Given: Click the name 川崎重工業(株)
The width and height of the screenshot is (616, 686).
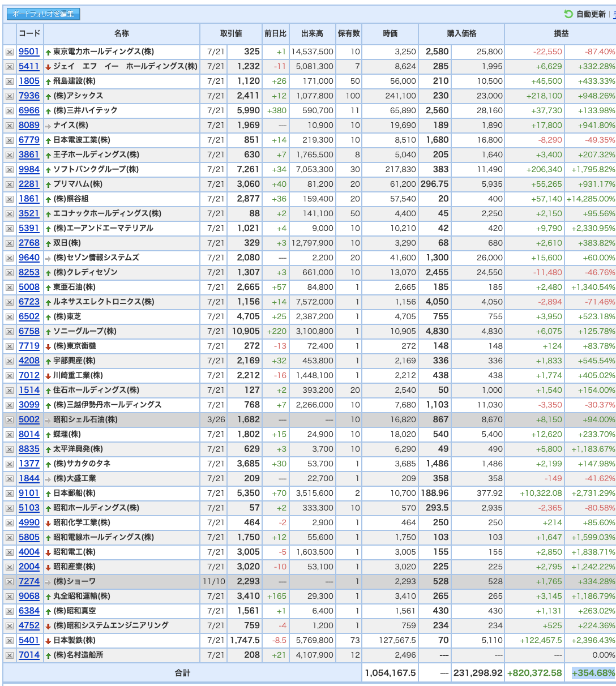Looking at the screenshot, I should pyautogui.click(x=78, y=375).
